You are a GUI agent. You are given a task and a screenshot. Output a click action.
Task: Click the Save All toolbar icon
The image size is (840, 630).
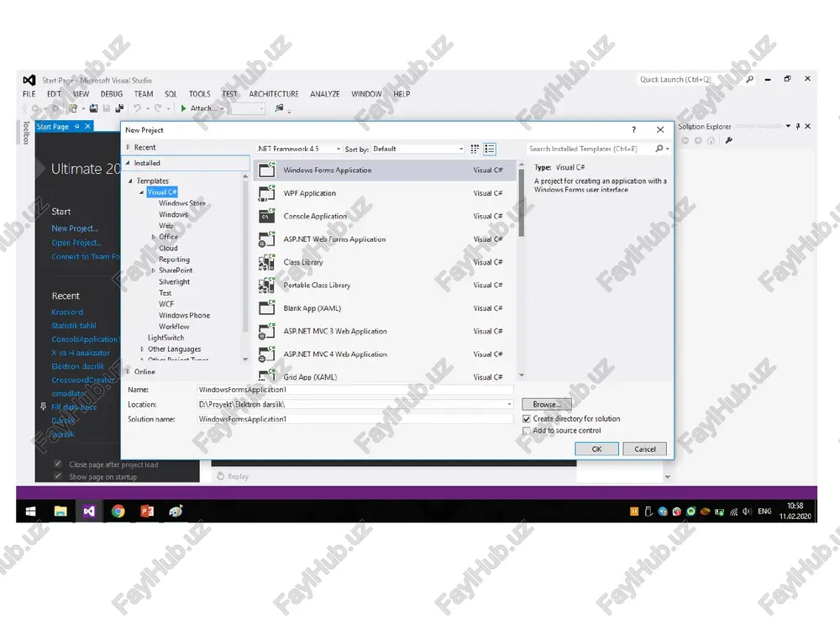click(x=119, y=108)
